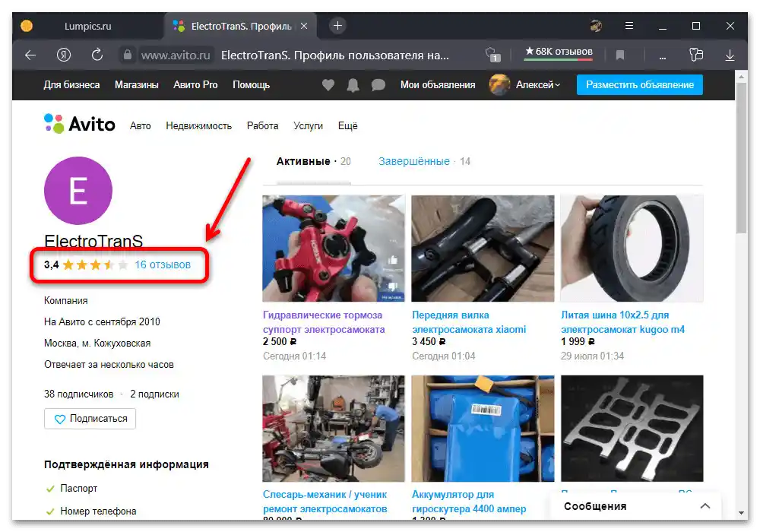This screenshot has height=532, width=760.
Task: Expand the Алексей account dropdown
Action: tap(537, 85)
